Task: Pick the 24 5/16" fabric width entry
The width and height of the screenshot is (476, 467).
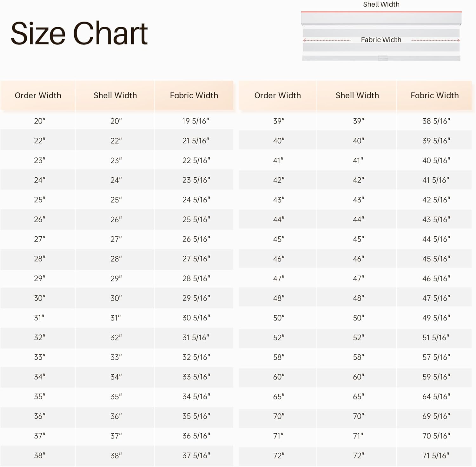Action: tap(196, 200)
